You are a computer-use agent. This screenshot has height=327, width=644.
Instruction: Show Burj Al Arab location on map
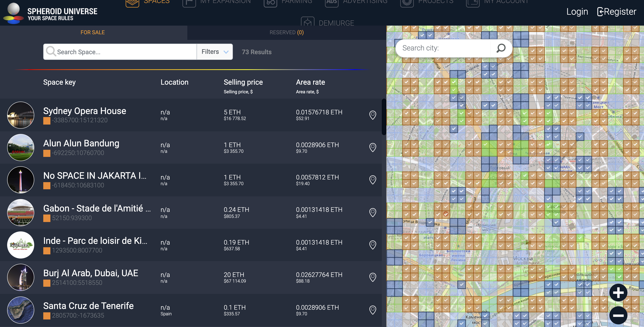(x=372, y=277)
